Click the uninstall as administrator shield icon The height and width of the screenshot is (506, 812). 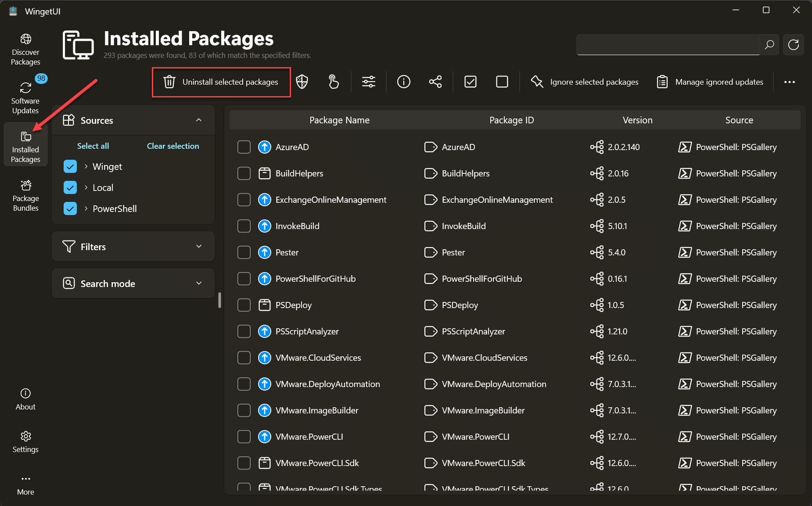[302, 82]
